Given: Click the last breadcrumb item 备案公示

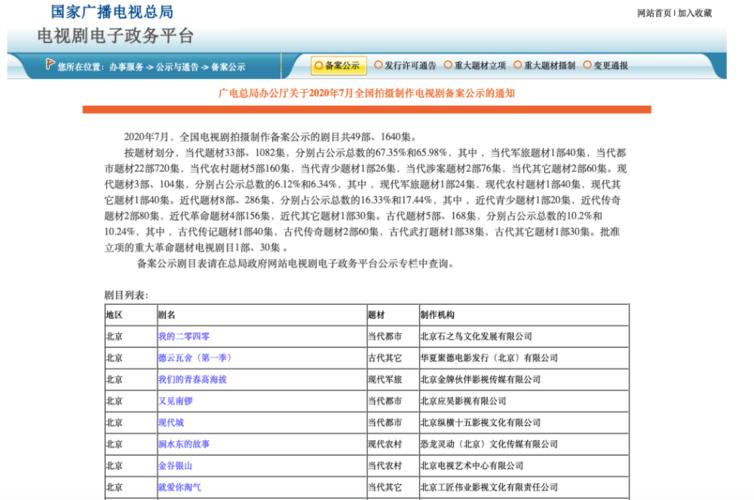Looking at the screenshot, I should 228,67.
